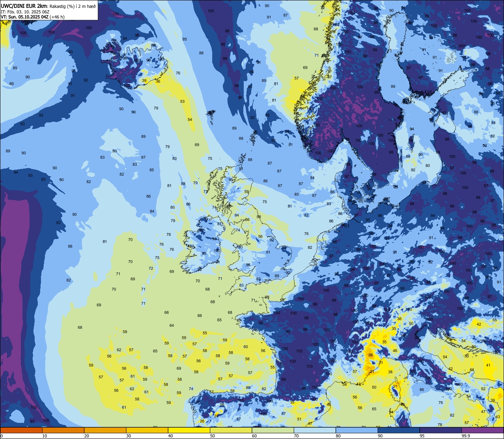Pick the pale green 60–70 legend swatch
Viewport: 504px width, 439px height.
[x=273, y=430]
